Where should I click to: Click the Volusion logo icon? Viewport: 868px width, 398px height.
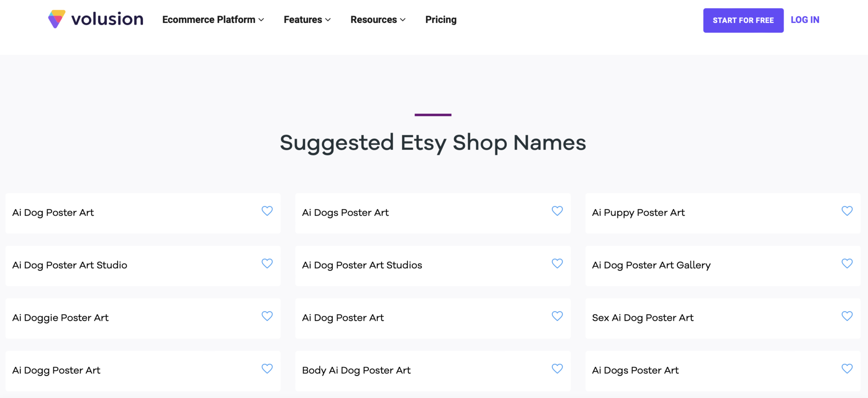click(x=56, y=18)
